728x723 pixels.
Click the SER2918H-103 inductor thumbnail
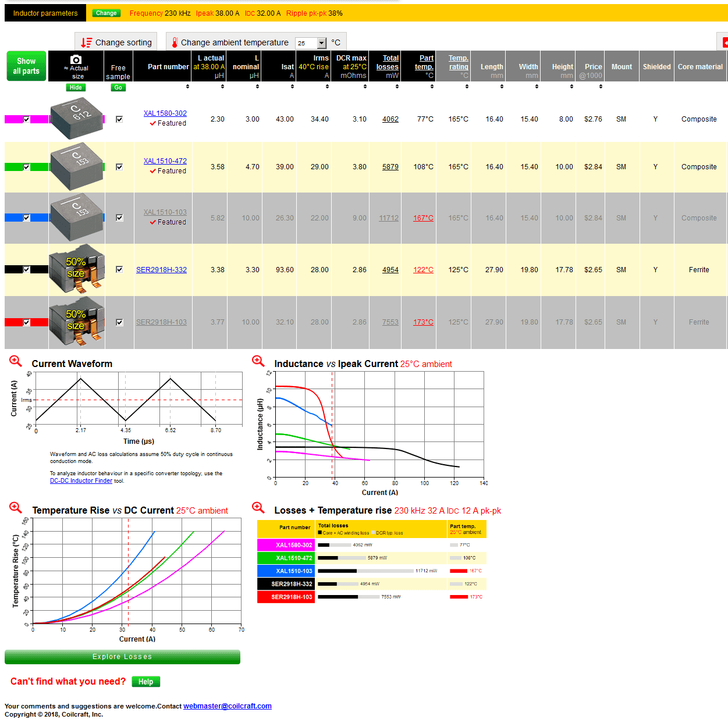coord(77,322)
